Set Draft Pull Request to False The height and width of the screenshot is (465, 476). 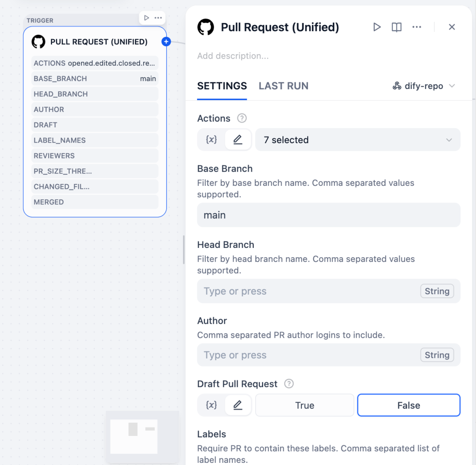click(x=408, y=405)
